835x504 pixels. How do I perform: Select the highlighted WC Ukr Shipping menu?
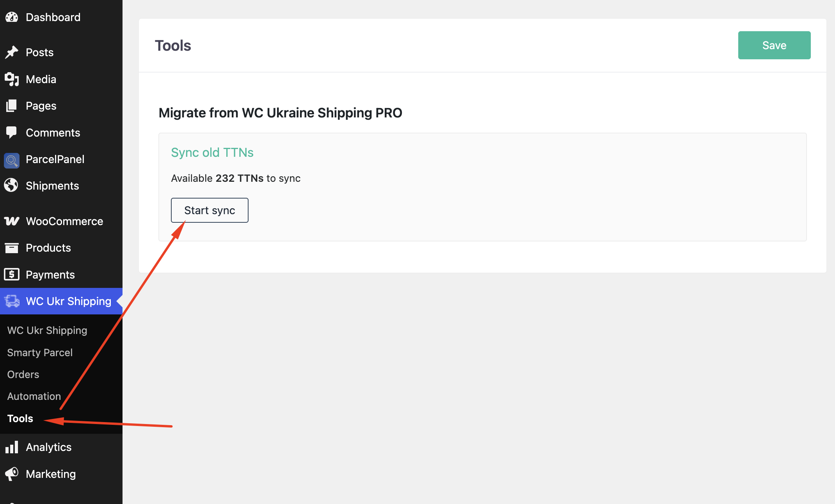[61, 301]
